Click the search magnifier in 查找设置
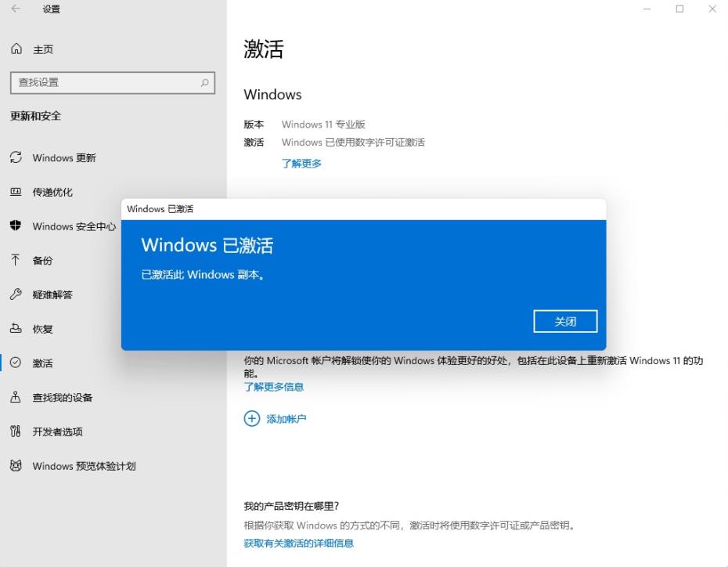This screenshot has height=567, width=728. [203, 82]
